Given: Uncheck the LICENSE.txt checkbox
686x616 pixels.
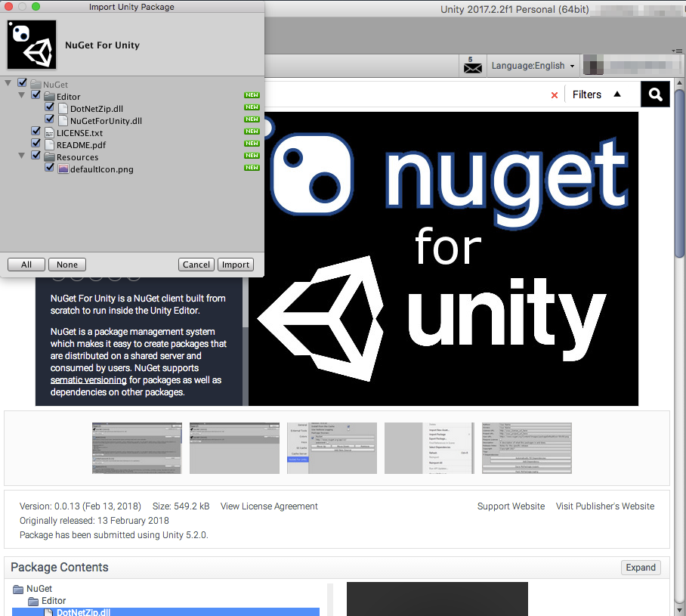Looking at the screenshot, I should [x=36, y=131].
